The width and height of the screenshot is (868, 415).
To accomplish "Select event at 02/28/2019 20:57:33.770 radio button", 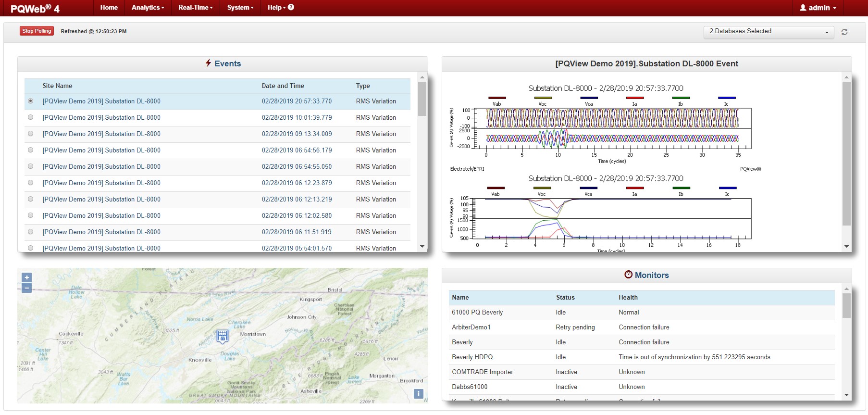I will (x=31, y=101).
